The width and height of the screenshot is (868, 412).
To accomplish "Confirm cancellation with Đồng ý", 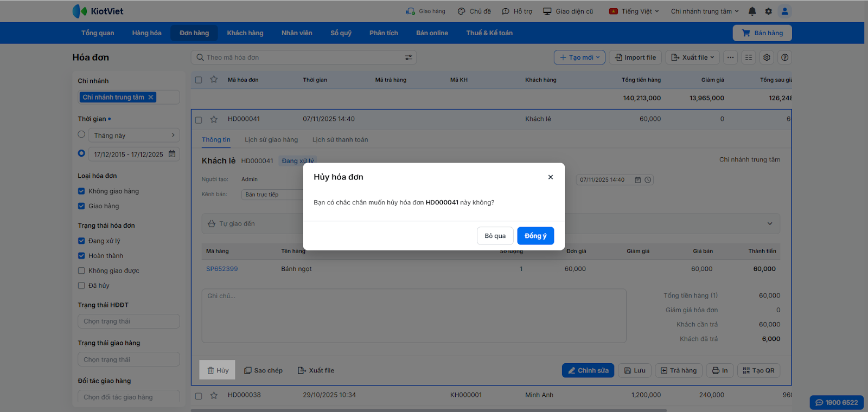I will coord(535,236).
